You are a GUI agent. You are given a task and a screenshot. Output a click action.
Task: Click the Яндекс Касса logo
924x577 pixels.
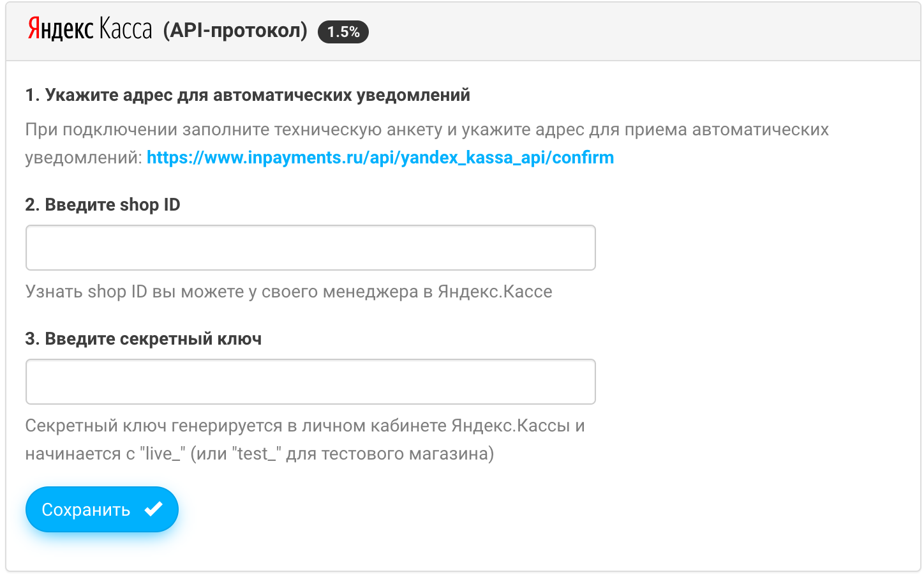pos(90,30)
